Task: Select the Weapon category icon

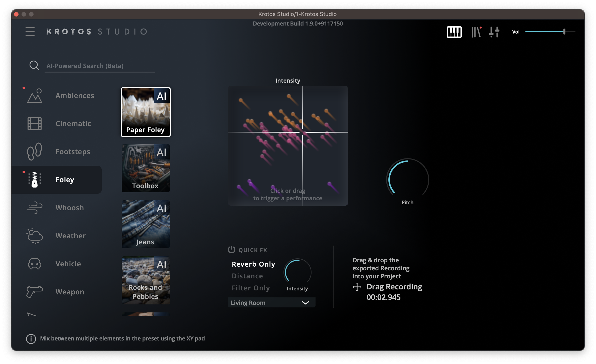Action: pyautogui.click(x=35, y=292)
